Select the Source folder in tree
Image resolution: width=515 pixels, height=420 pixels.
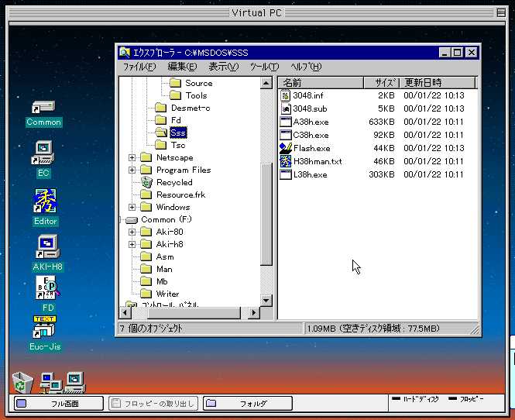point(191,83)
